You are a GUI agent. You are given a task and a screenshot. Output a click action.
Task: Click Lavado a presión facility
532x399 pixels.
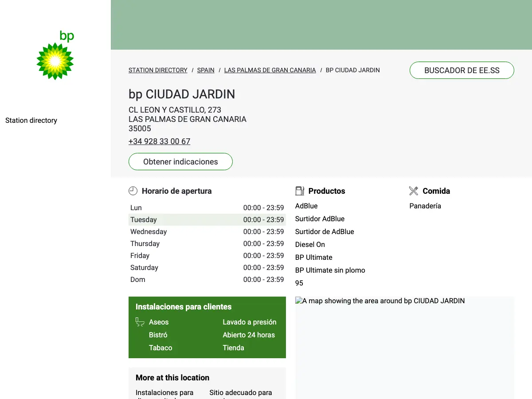pyautogui.click(x=250, y=322)
